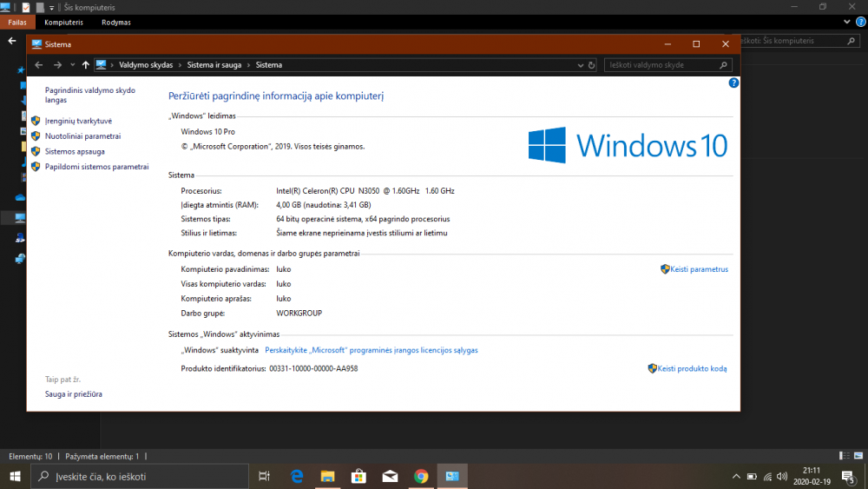Open Papildomi sistemos parametrai link

[97, 167]
